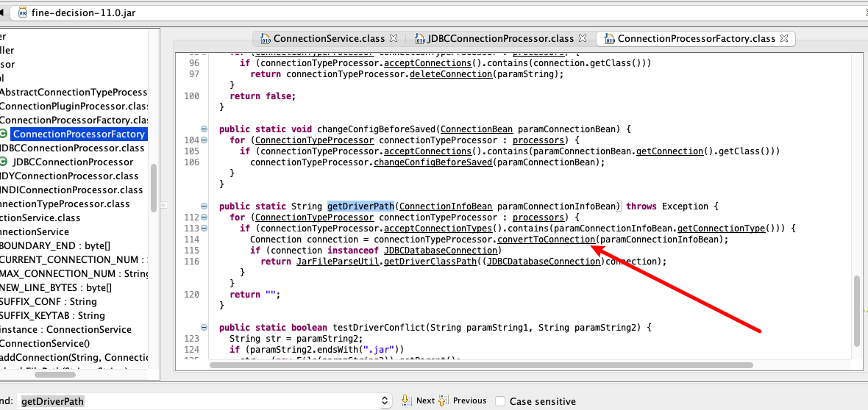
Task: Collapse the testDriverConflict method fold marker
Action: [204, 327]
